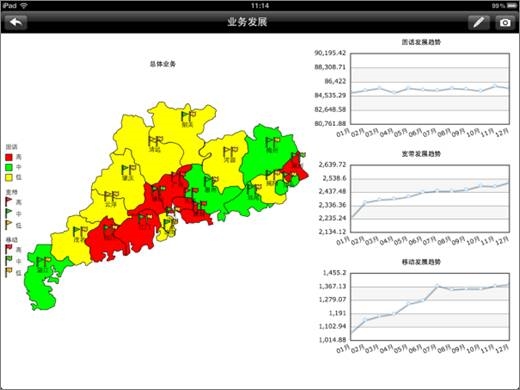Click the 总体业务 map title

click(x=163, y=64)
